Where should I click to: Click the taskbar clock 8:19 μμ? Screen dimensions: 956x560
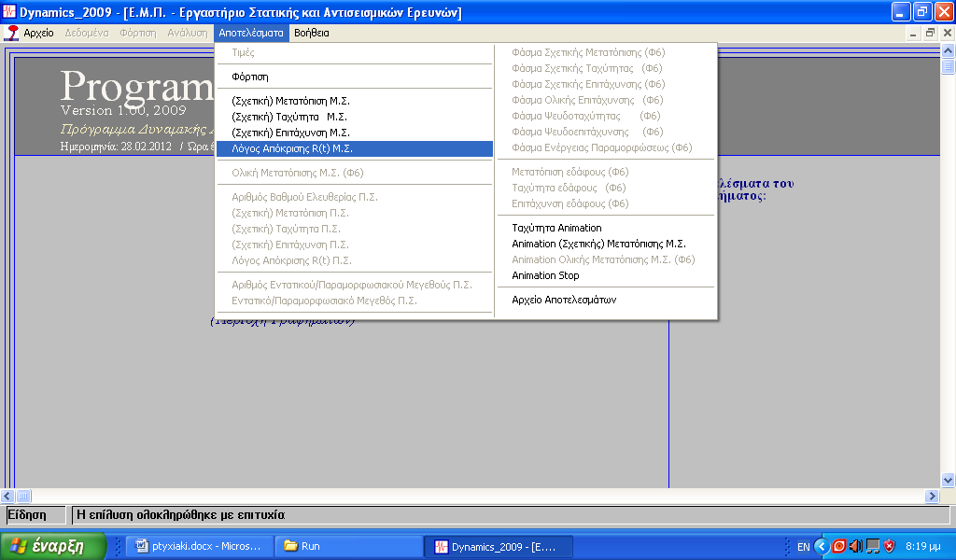[x=923, y=547]
